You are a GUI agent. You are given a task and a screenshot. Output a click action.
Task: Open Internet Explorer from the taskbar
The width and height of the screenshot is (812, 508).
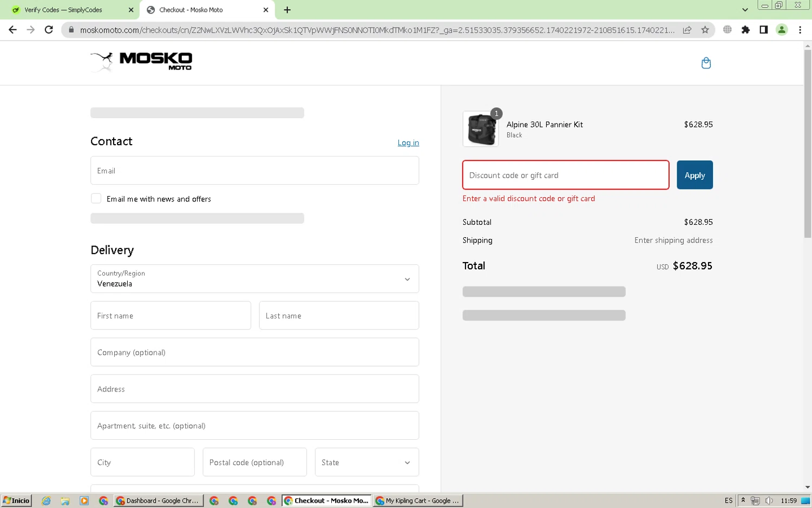[x=46, y=501]
